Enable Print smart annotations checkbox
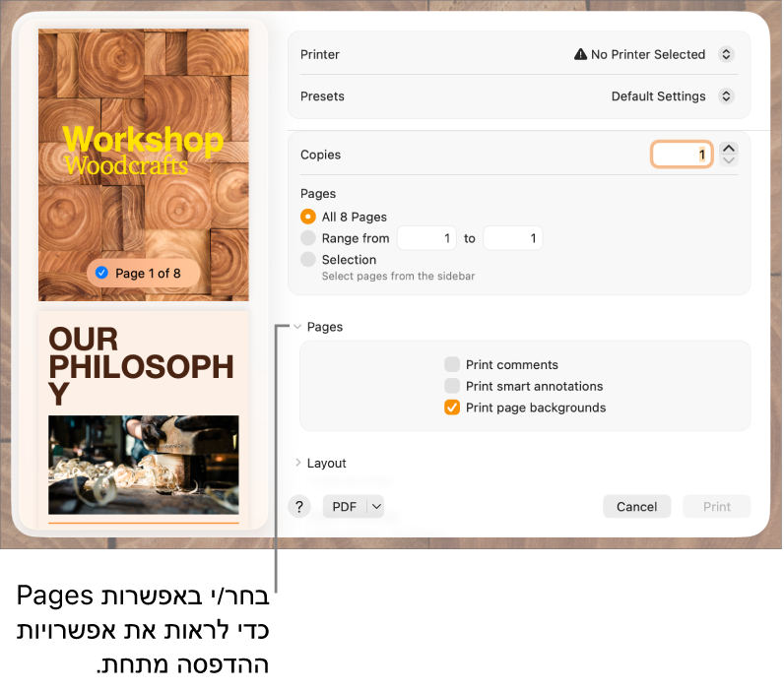This screenshot has height=691, width=784. click(452, 386)
